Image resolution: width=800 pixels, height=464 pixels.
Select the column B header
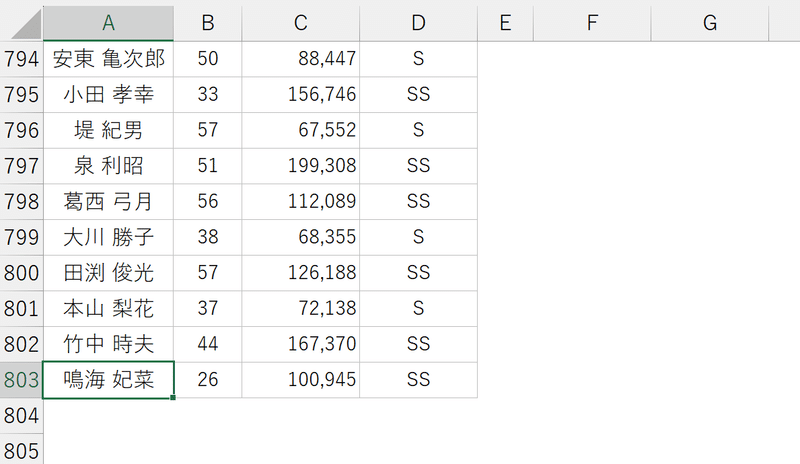(x=208, y=23)
